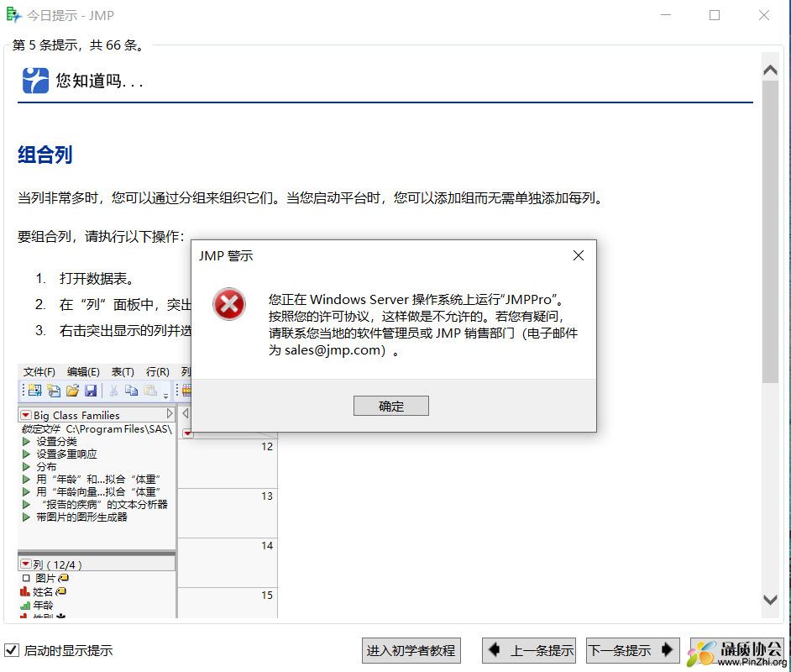The image size is (791, 672).
Task: Click the green triangle beside 用“年龄向量...拟合“体重”
Action: point(26,491)
